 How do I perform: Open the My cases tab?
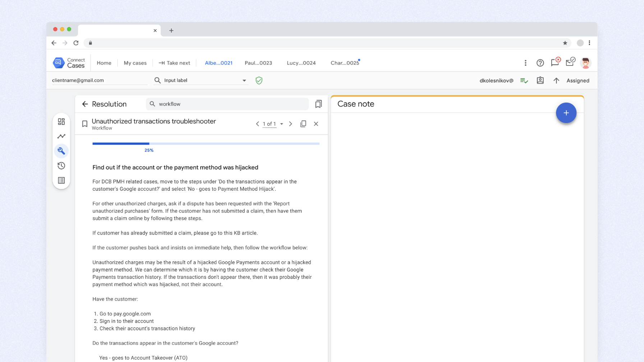[x=135, y=63]
